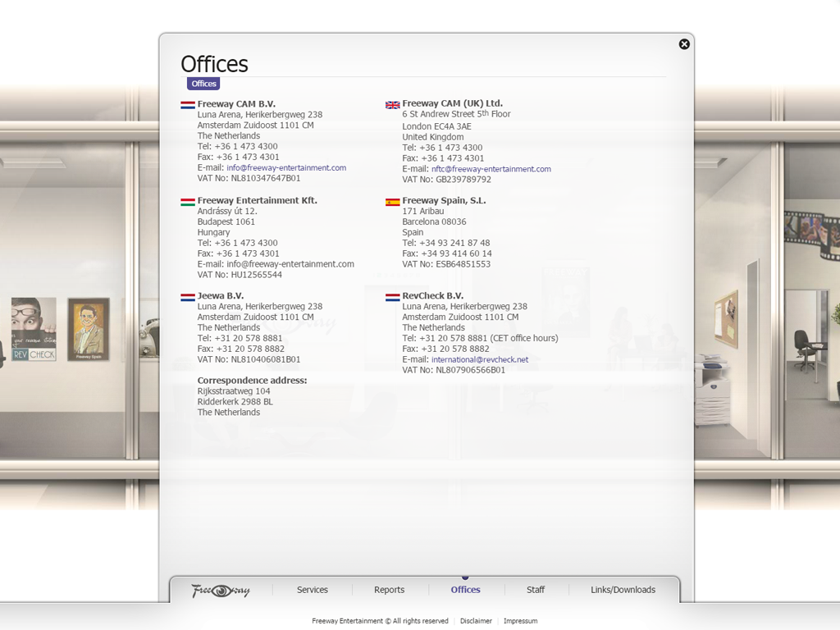The image size is (840, 630).
Task: Click VAT No: NL810347647B01 text
Action: click(x=249, y=178)
